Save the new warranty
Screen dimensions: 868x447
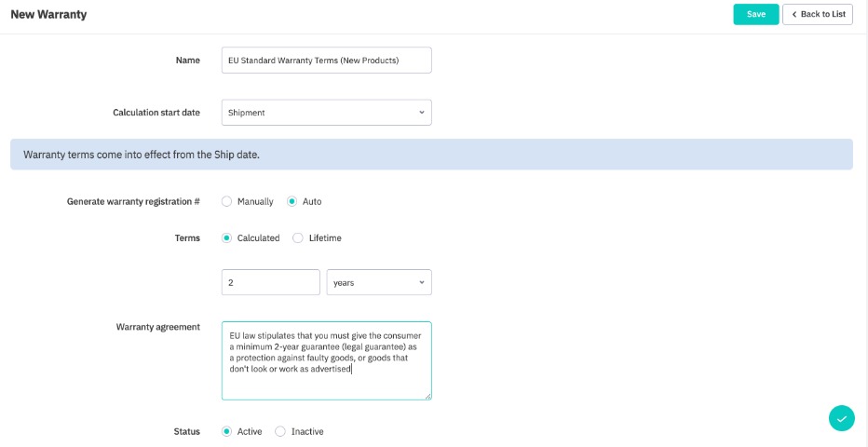tap(755, 14)
